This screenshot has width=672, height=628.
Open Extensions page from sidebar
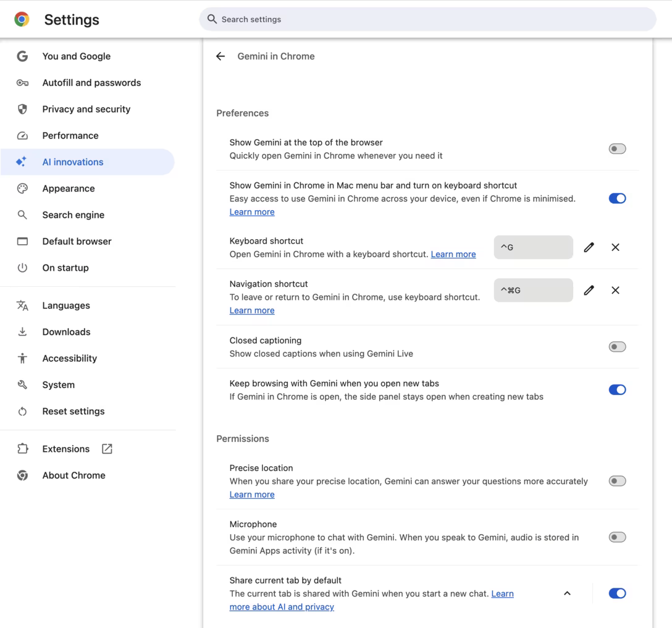(88, 449)
